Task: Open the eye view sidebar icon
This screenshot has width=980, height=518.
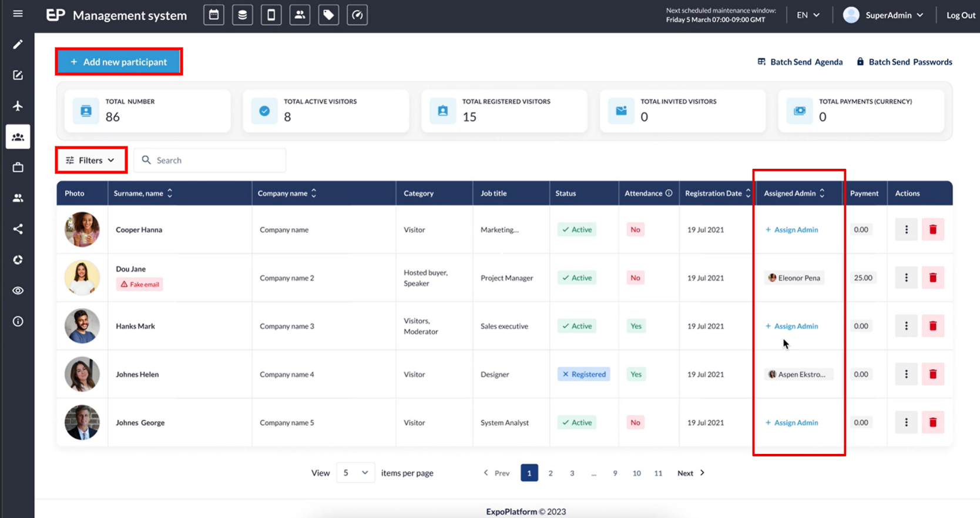Action: point(18,290)
